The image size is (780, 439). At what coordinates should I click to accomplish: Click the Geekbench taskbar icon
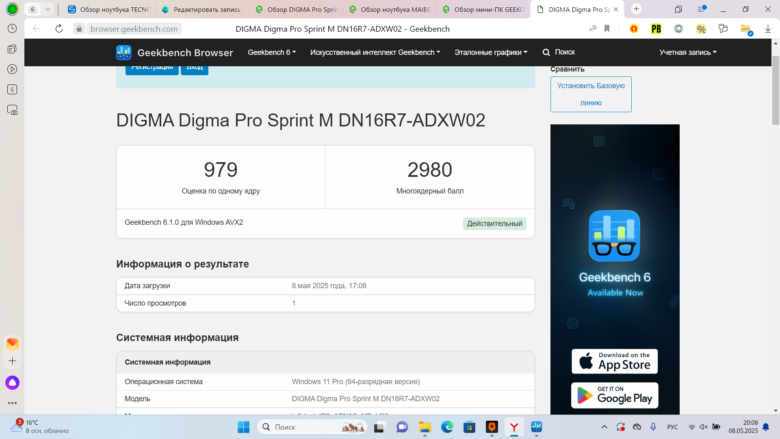coord(536,427)
